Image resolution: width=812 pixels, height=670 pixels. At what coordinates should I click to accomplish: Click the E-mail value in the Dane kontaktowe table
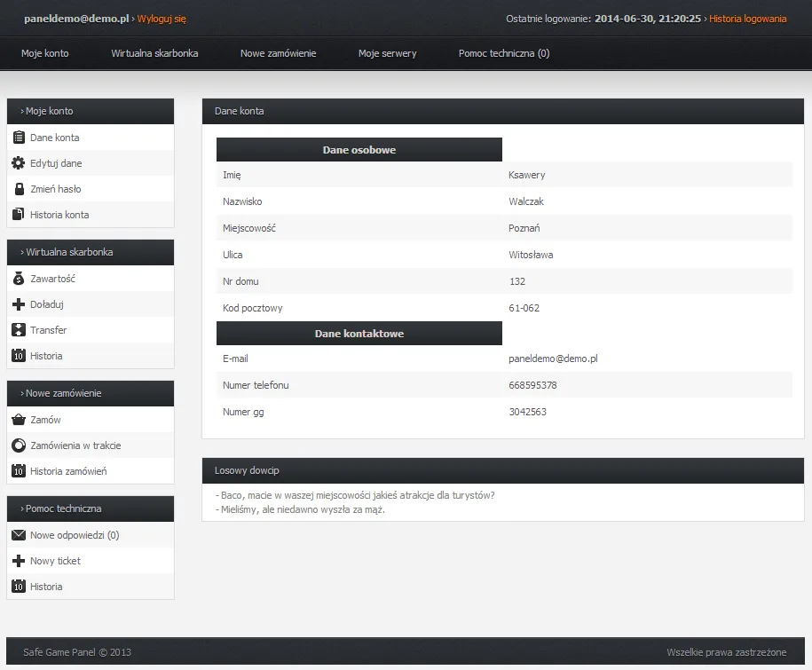553,359
